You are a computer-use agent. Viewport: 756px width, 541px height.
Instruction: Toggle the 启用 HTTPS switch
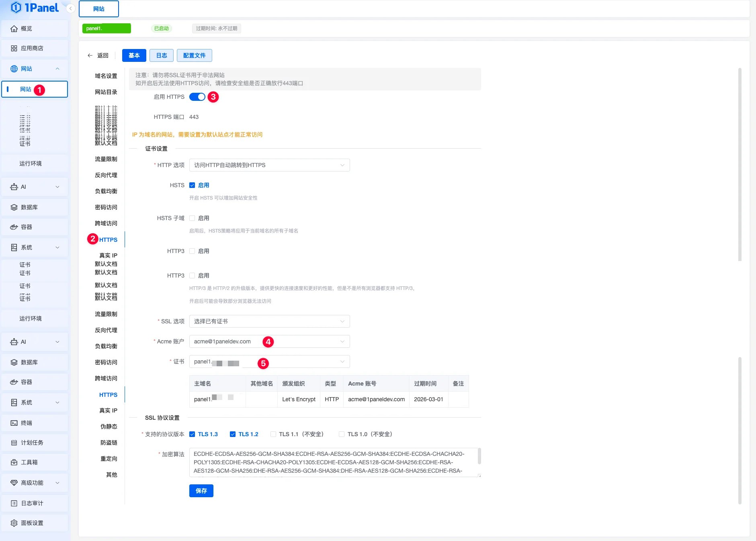click(197, 97)
